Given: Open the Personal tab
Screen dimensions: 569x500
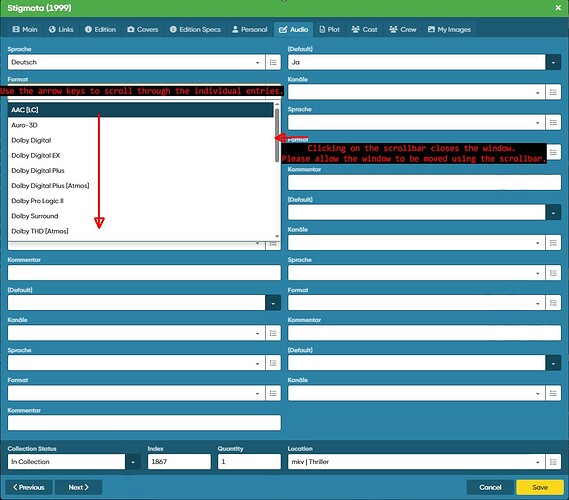Looking at the screenshot, I should [250, 29].
